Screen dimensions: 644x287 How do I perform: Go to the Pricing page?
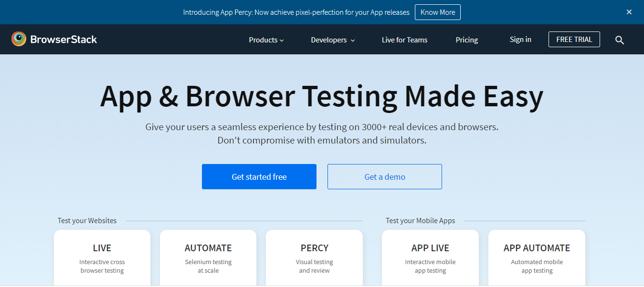467,40
